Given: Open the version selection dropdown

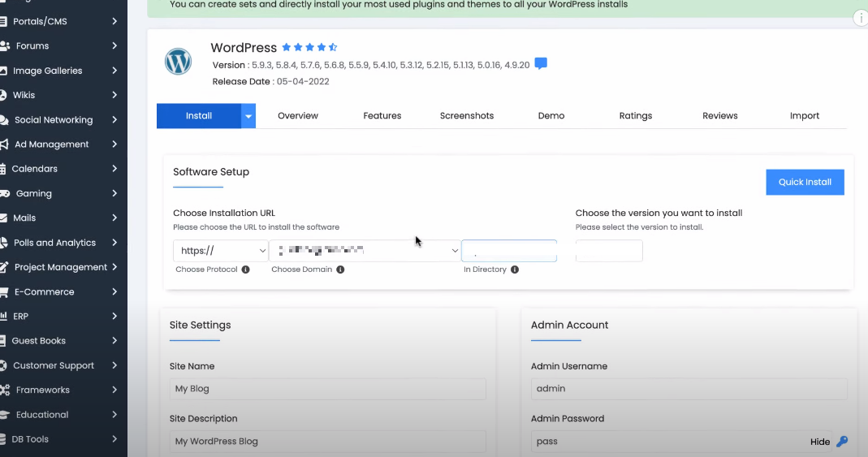Looking at the screenshot, I should 609,251.
